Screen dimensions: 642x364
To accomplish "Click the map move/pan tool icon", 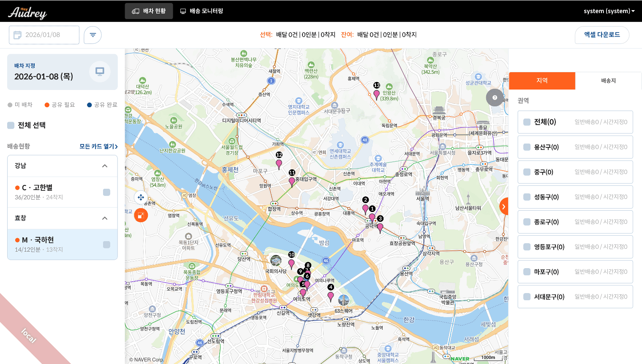I will point(141,197).
